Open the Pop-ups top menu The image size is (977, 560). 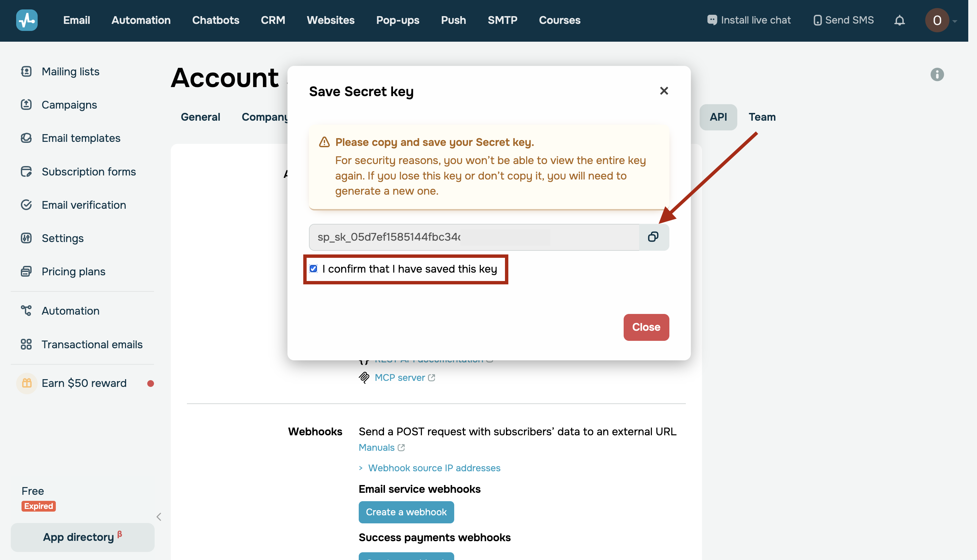click(398, 20)
